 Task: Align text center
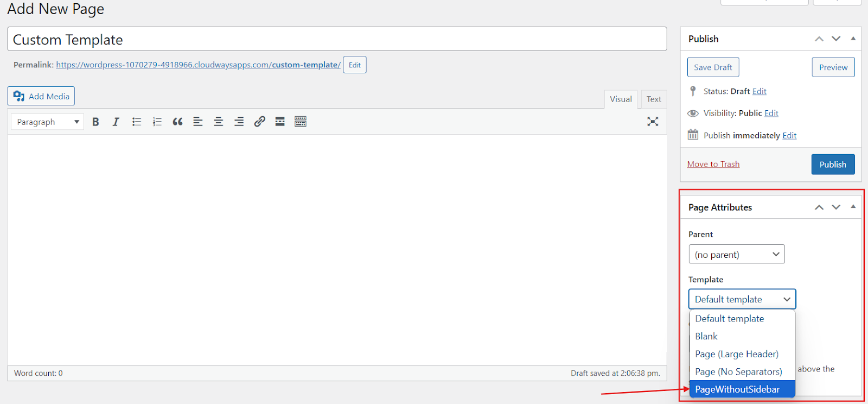(x=219, y=122)
